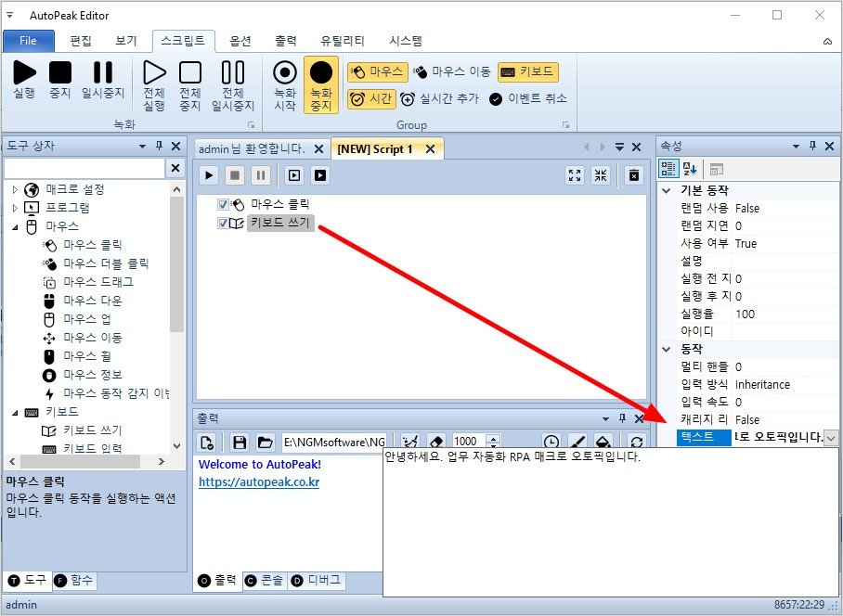Screen dimensions: 843x616
Task: Increase the 1000 value spinner
Action: tap(494, 437)
